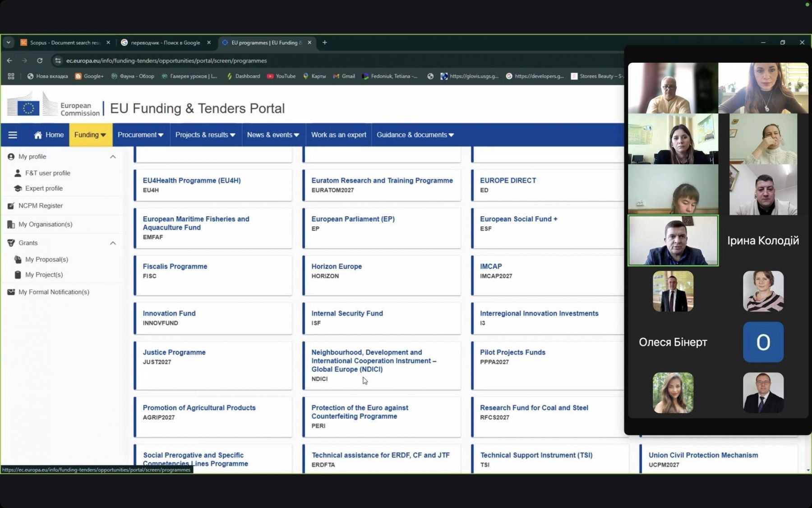Click the My Organisation(s) building icon

(11, 224)
